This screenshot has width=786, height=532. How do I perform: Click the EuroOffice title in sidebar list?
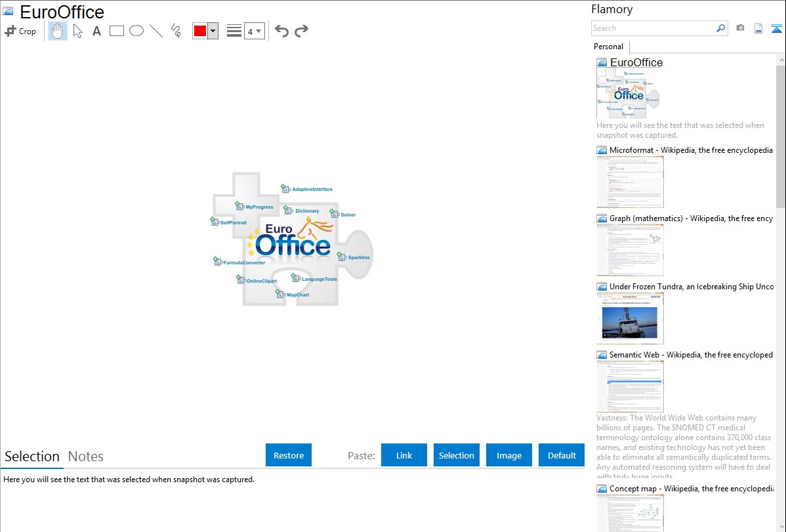(x=636, y=63)
